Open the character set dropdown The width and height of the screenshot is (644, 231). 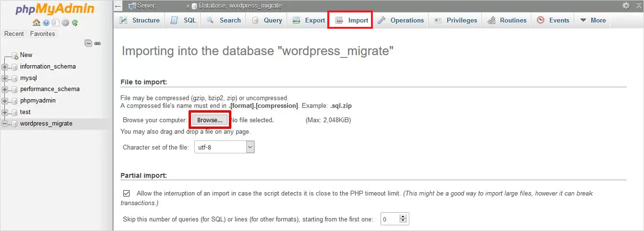pyautogui.click(x=224, y=147)
